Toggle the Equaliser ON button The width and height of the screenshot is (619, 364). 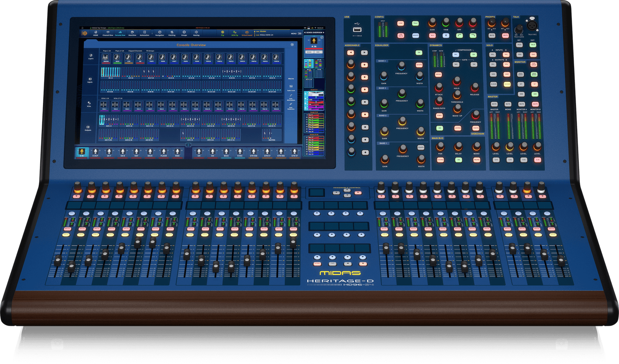419,53
